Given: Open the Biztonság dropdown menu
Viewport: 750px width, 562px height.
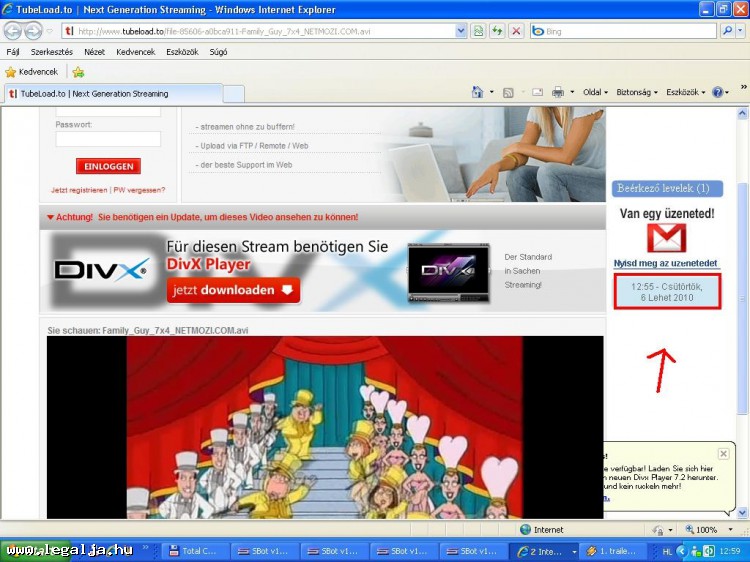Looking at the screenshot, I should (637, 92).
